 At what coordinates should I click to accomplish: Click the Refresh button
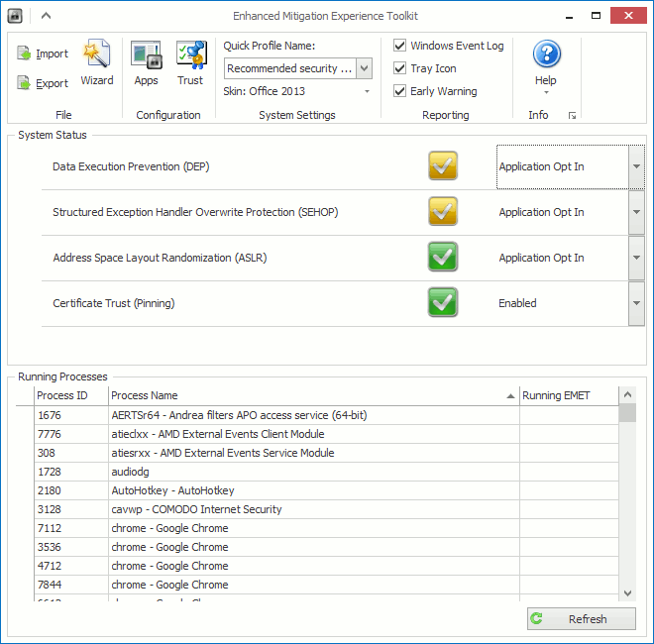(x=582, y=618)
